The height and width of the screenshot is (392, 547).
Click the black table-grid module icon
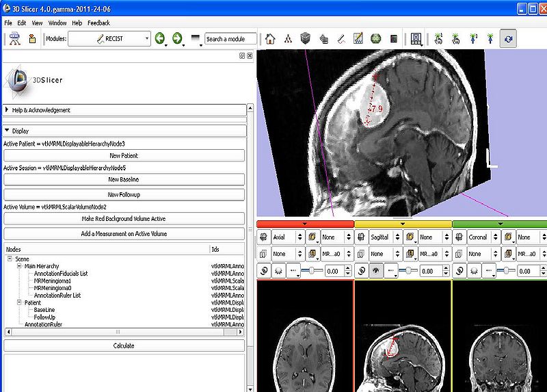pos(394,39)
